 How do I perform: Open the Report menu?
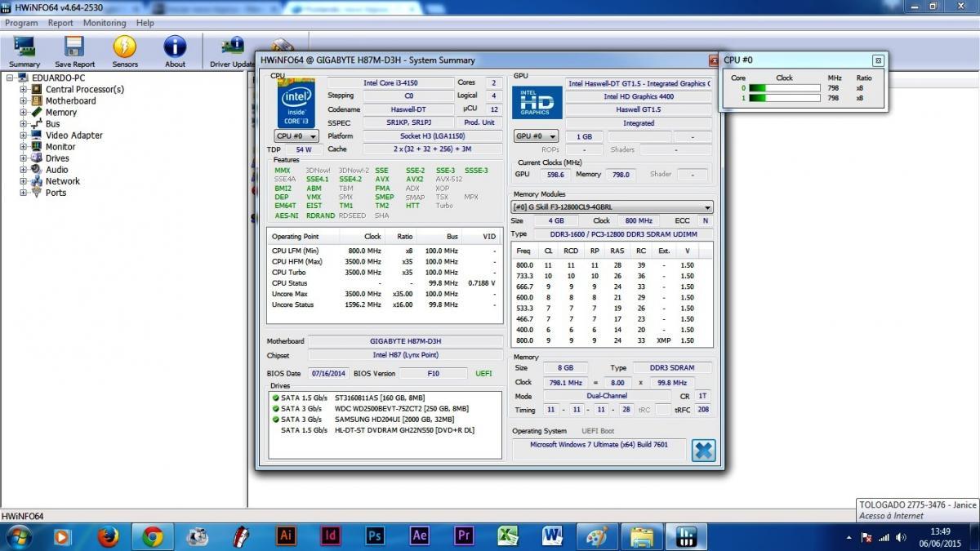pyautogui.click(x=60, y=23)
